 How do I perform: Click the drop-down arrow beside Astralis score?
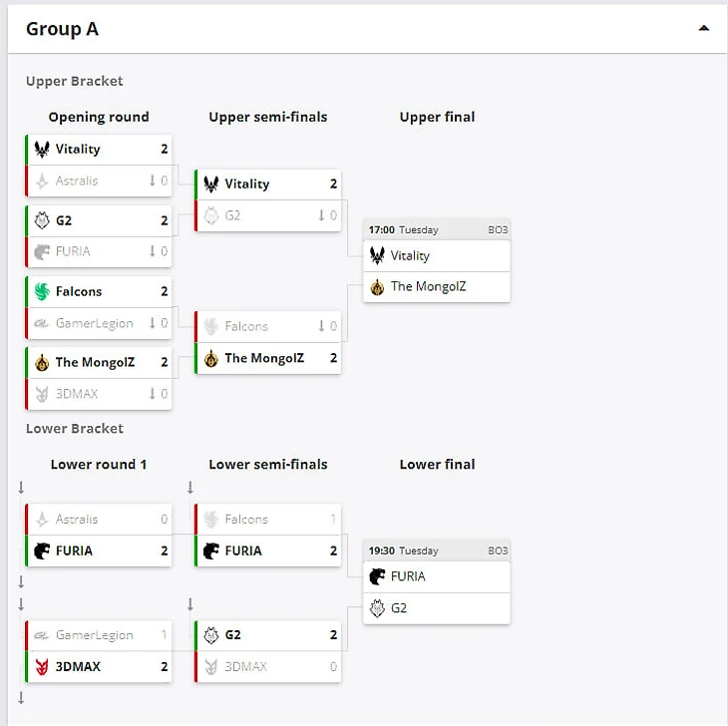[x=152, y=181]
